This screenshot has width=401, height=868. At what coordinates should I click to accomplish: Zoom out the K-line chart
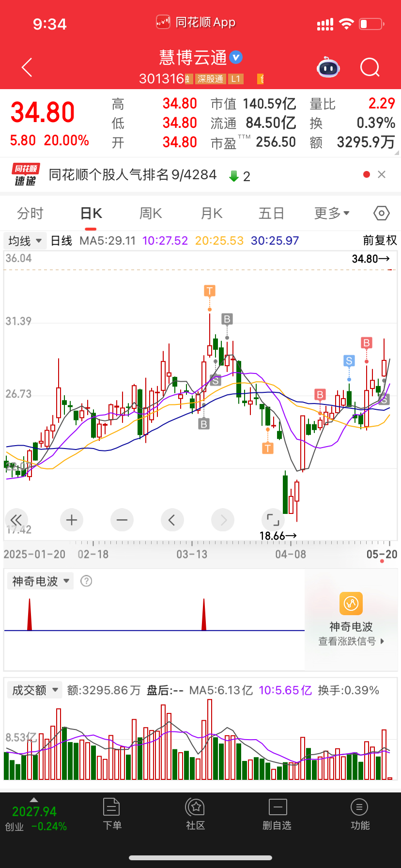pyautogui.click(x=122, y=520)
